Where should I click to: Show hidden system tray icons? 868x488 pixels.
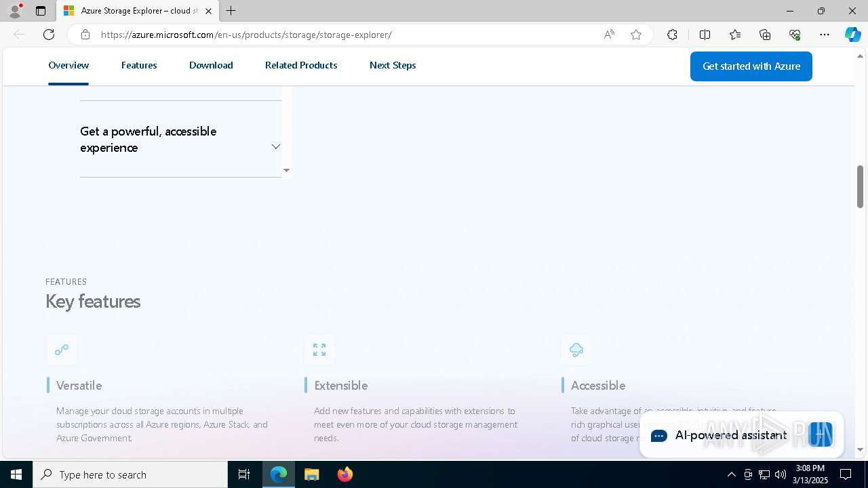point(731,474)
